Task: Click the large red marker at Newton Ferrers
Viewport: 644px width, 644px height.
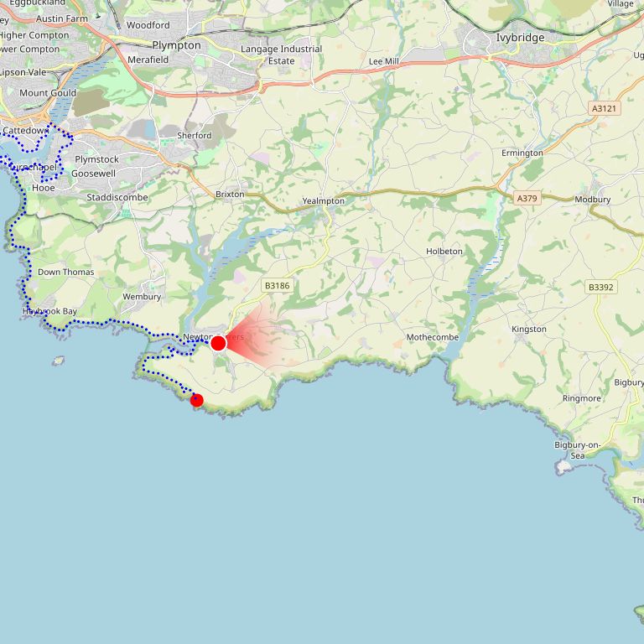Action: pos(218,343)
